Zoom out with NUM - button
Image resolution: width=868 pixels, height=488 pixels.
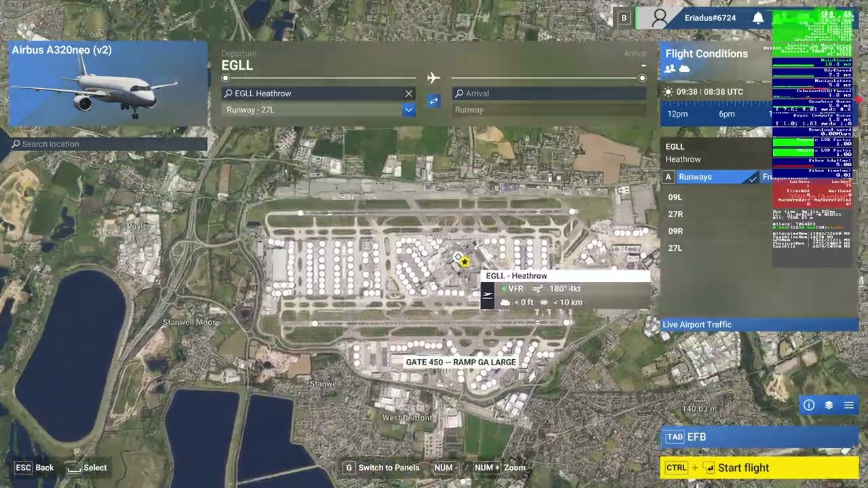[446, 468]
